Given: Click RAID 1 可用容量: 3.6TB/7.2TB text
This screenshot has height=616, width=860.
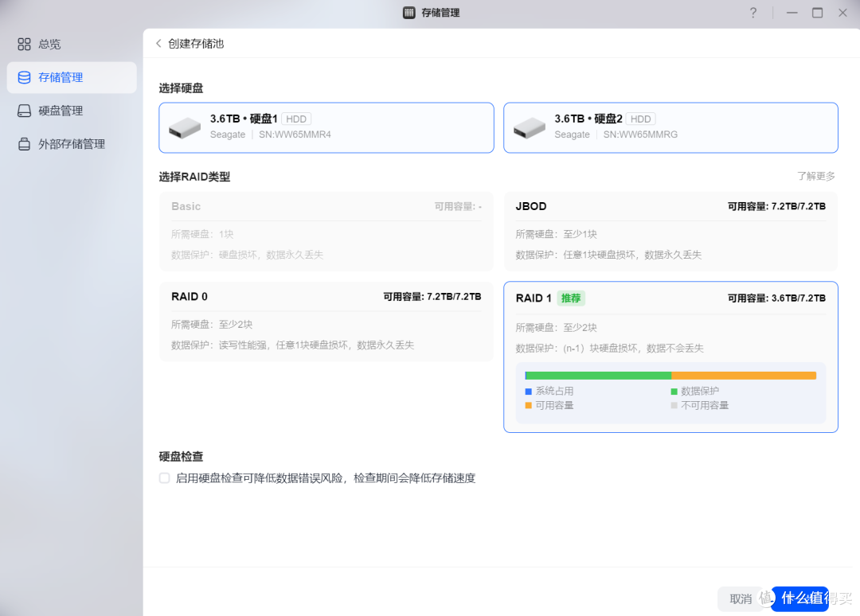Looking at the screenshot, I should pos(776,298).
